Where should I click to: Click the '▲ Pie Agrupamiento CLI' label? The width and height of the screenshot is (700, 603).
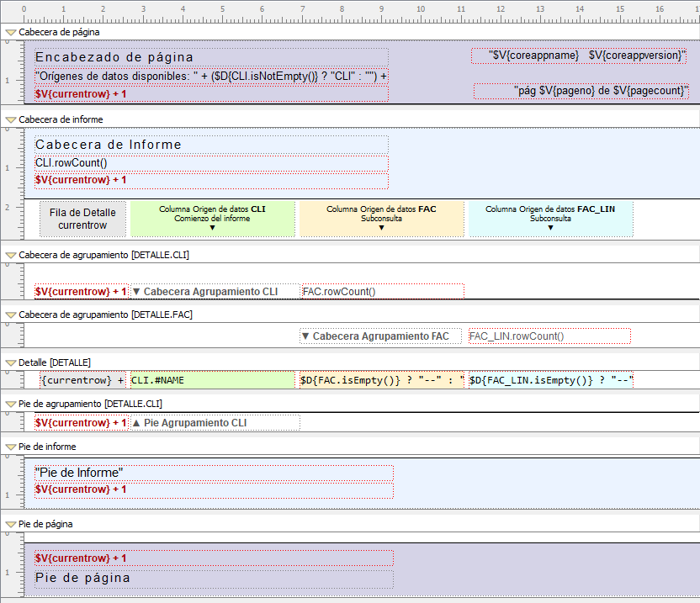(x=214, y=423)
